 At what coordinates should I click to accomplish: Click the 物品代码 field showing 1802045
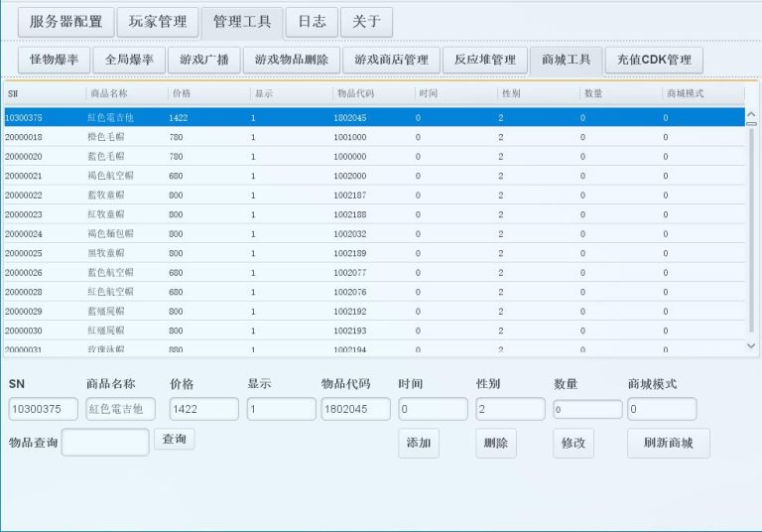[x=355, y=409]
